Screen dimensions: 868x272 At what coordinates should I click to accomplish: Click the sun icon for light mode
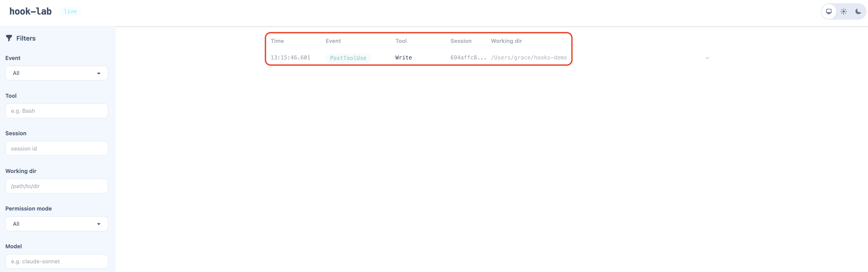click(844, 11)
